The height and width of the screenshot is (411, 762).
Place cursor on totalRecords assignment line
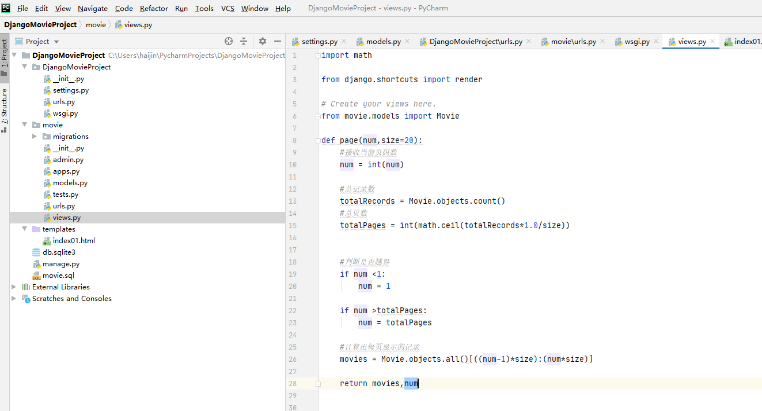[x=422, y=201]
